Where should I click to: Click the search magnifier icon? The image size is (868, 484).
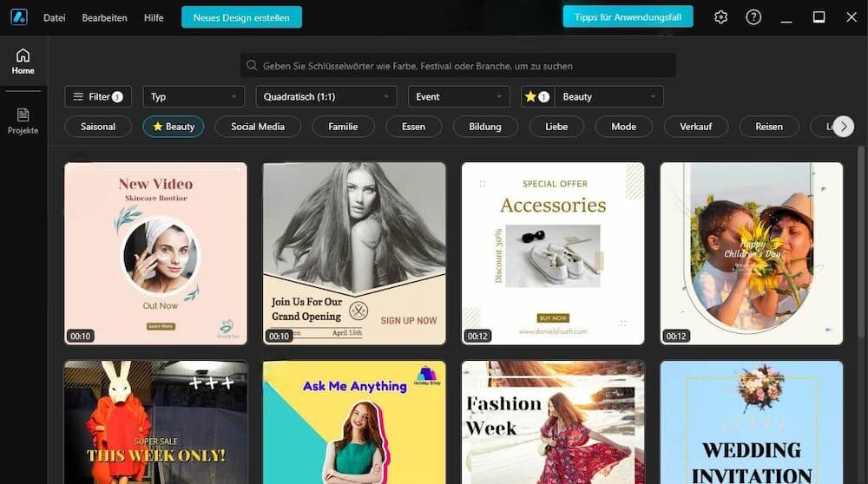252,65
